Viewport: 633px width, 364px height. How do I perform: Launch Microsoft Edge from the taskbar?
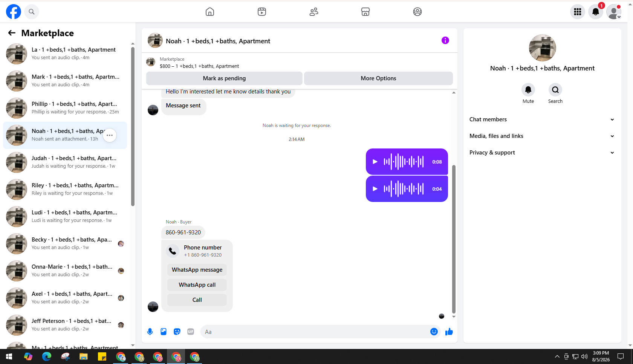47,356
